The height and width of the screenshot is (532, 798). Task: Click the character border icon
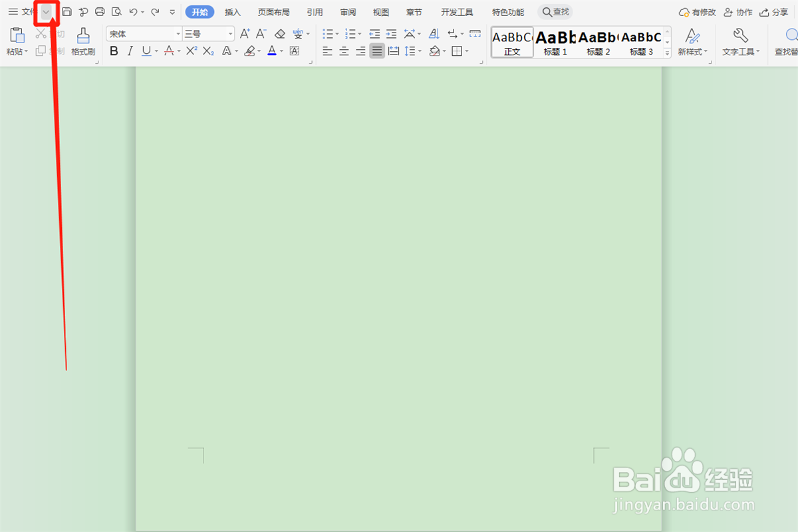pyautogui.click(x=295, y=51)
